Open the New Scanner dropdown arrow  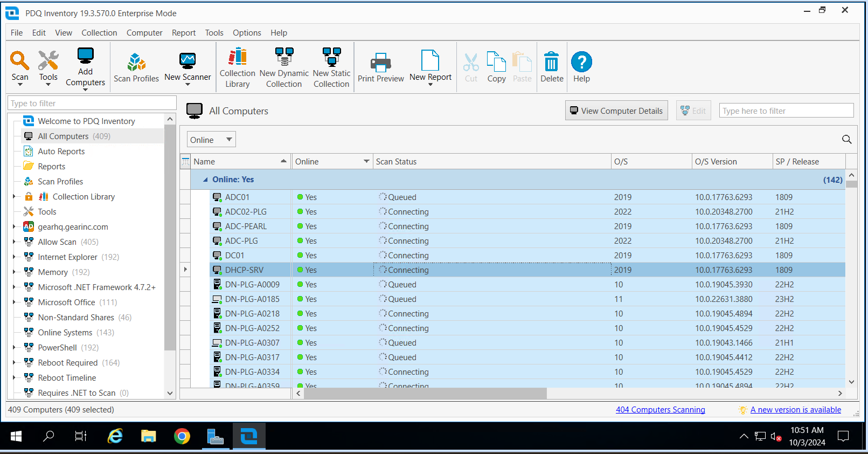[x=188, y=85]
